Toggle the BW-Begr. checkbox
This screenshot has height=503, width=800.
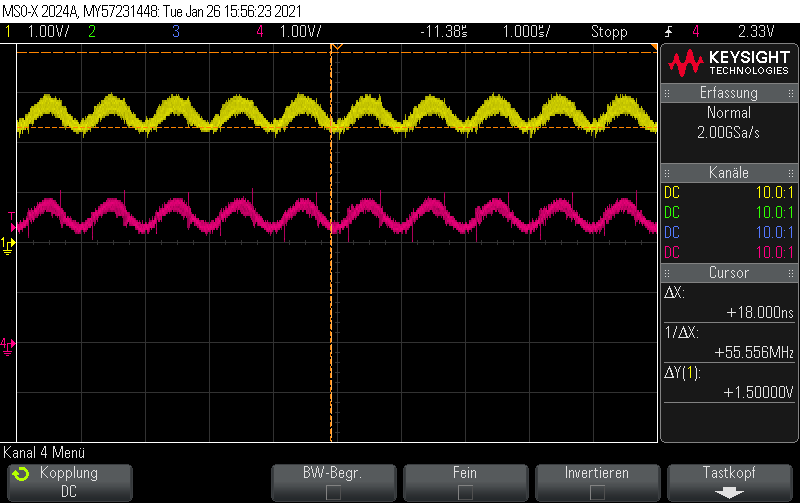[x=333, y=492]
